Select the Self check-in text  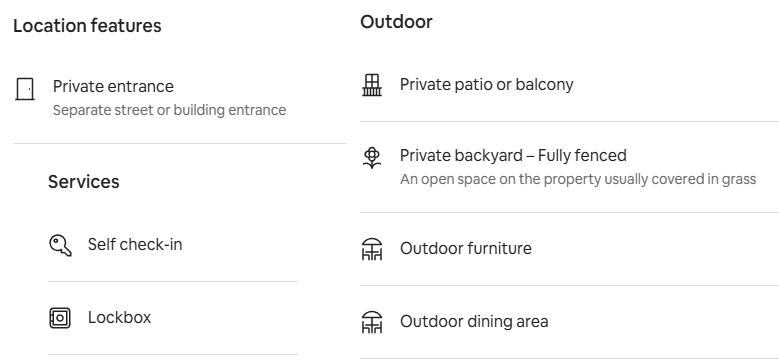pos(135,244)
